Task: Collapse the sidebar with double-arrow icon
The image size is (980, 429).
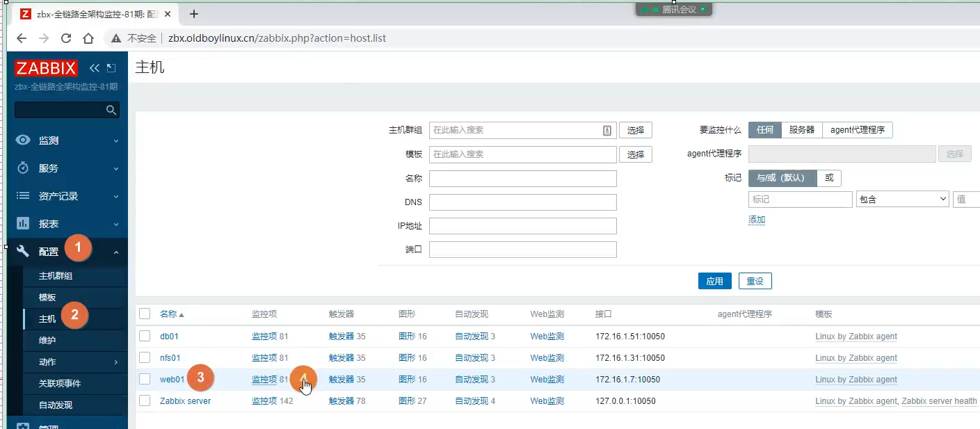Action: (x=95, y=67)
